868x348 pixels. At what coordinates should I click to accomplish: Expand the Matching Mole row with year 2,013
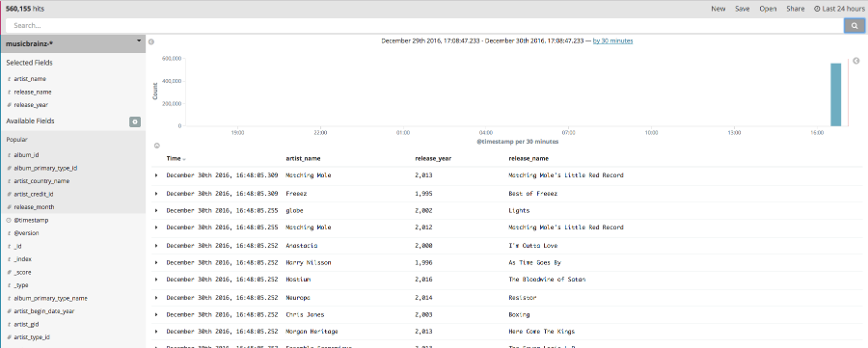tap(156, 175)
